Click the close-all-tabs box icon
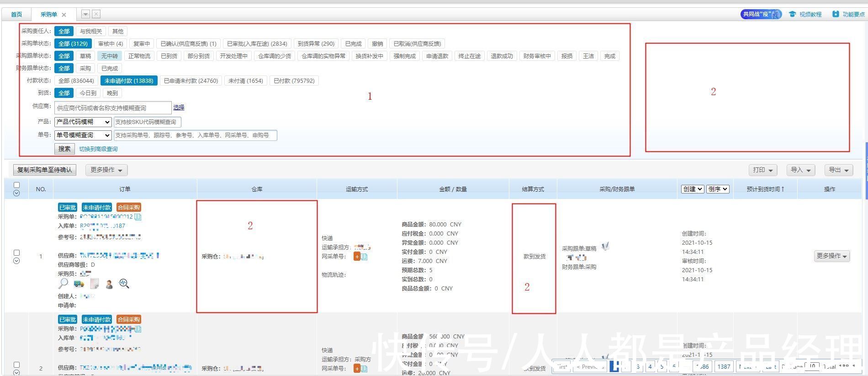This screenshot has height=376, width=868. coord(96,14)
